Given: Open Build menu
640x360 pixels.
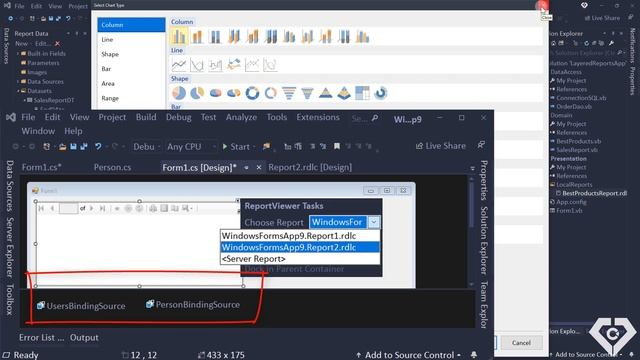Looking at the screenshot, I should click(146, 117).
